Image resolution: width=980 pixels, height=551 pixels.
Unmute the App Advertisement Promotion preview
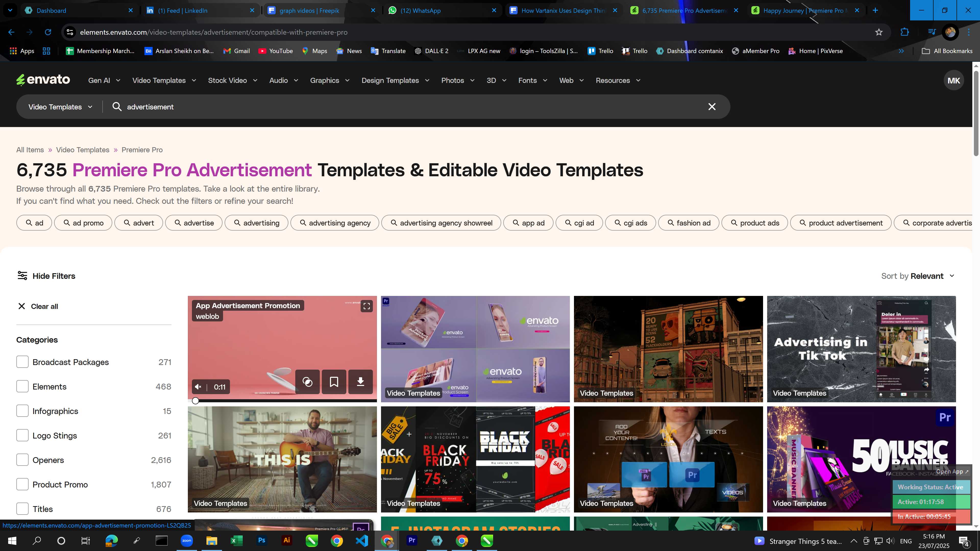tap(198, 387)
